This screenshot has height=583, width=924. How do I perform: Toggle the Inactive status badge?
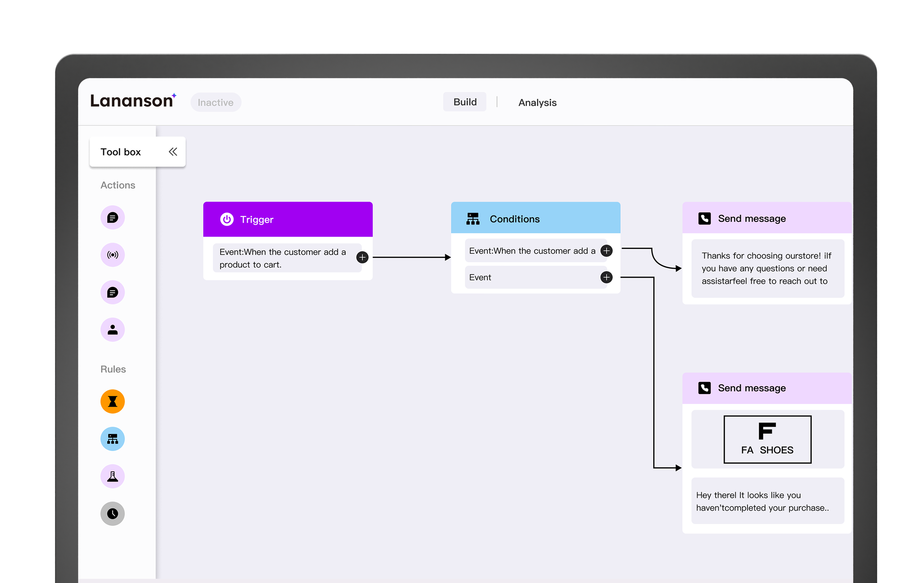[216, 102]
